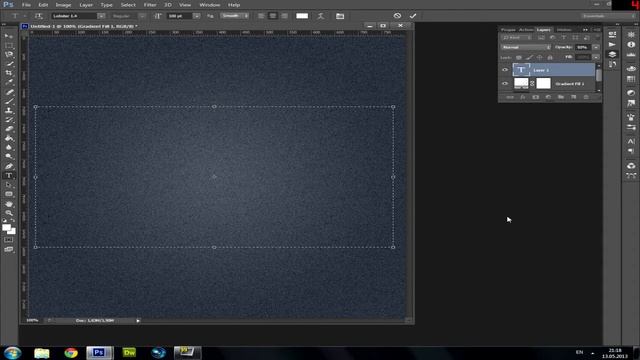Create a new group folder icon
640x360 pixels.
[561, 97]
